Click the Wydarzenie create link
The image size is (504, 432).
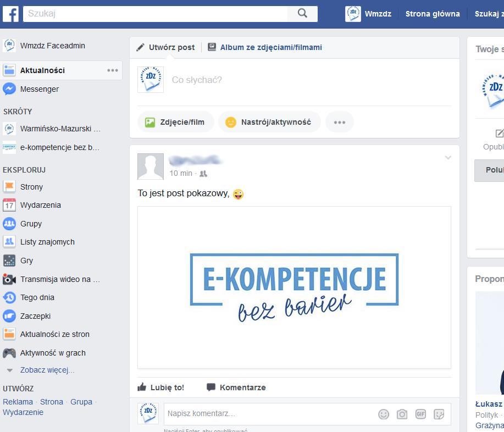click(23, 412)
